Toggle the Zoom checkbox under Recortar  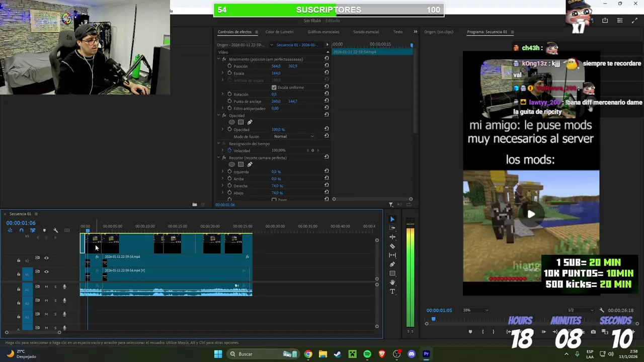pyautogui.click(x=274, y=200)
